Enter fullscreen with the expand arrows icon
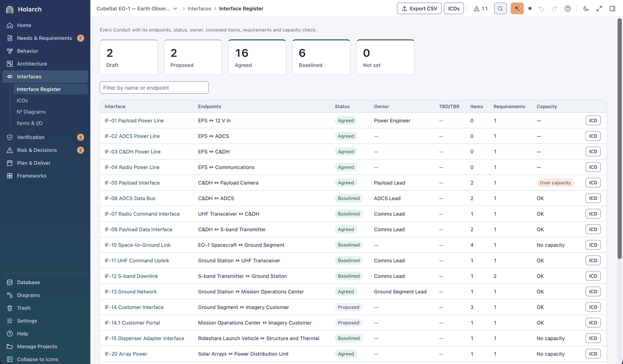The height and width of the screenshot is (364, 623). [x=599, y=9]
